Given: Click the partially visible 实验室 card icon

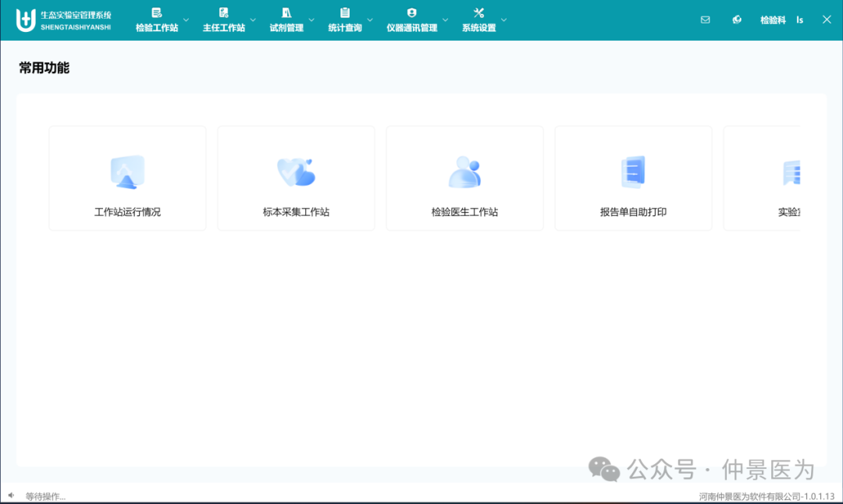Looking at the screenshot, I should 791,172.
